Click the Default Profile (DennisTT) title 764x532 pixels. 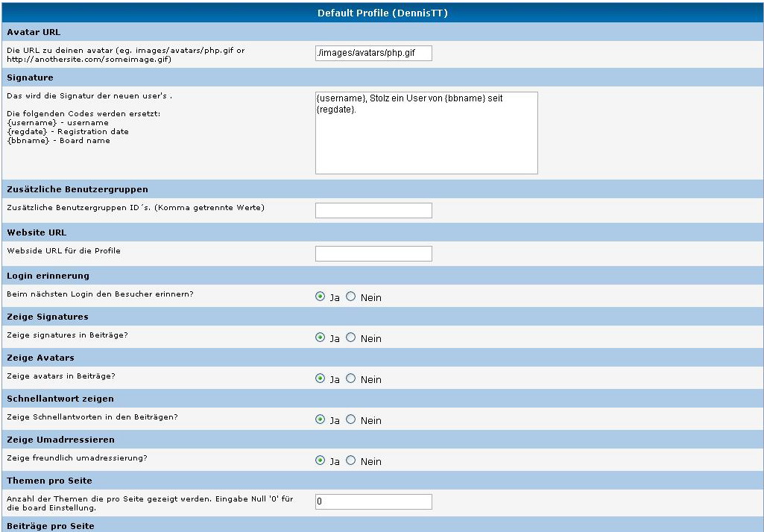pyautogui.click(x=382, y=13)
